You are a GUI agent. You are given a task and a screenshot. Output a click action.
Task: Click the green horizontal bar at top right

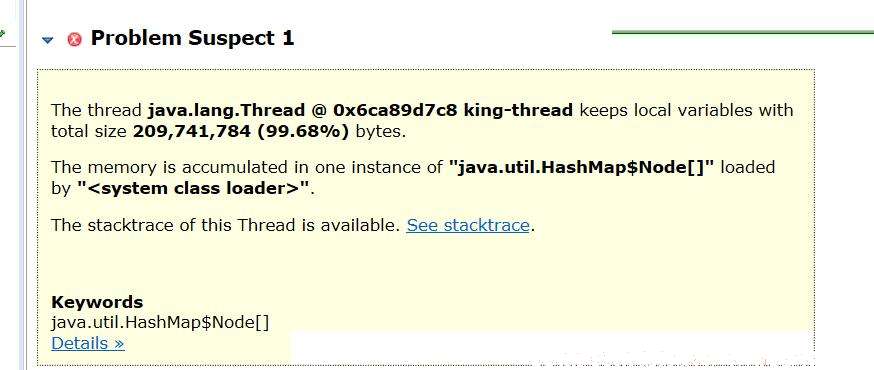click(x=742, y=32)
